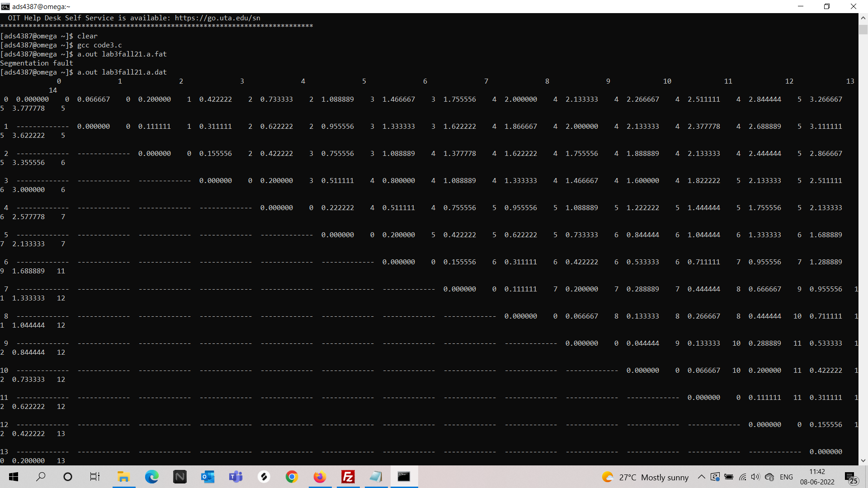The image size is (868, 488).
Task: Launch Cortana circle icon
Action: tap(68, 477)
